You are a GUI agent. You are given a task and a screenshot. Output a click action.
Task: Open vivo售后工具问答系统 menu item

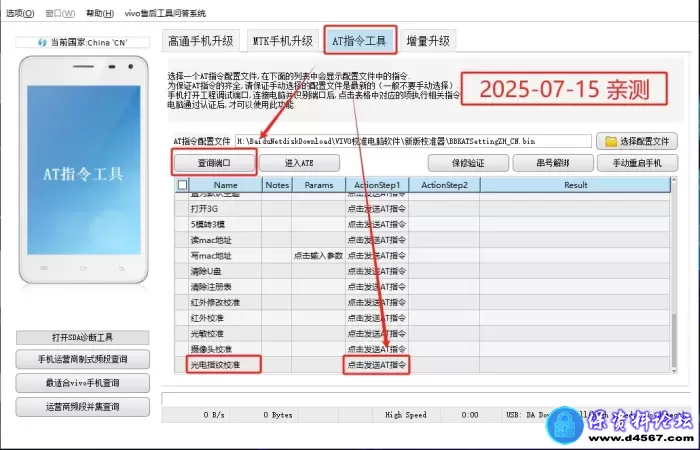165,13
